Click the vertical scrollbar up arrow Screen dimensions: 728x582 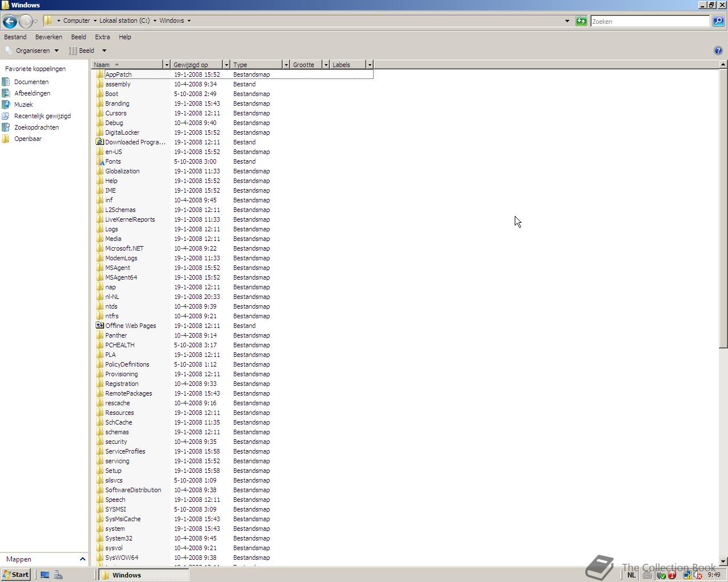[x=723, y=64]
